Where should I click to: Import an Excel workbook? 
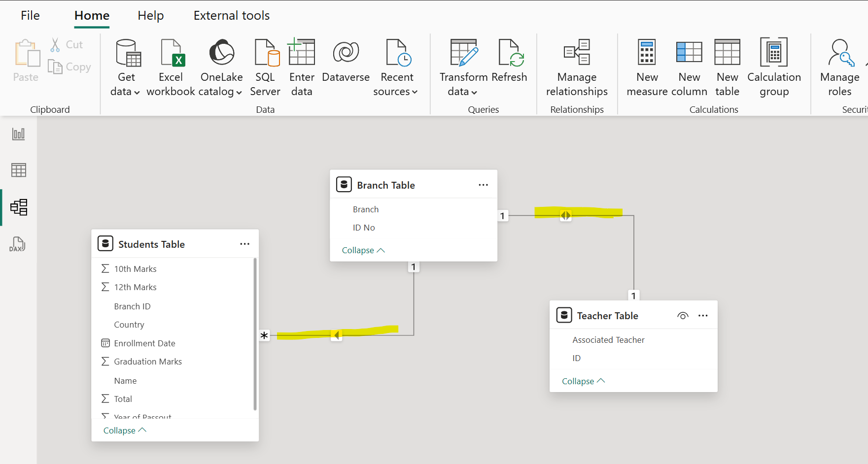click(171, 66)
